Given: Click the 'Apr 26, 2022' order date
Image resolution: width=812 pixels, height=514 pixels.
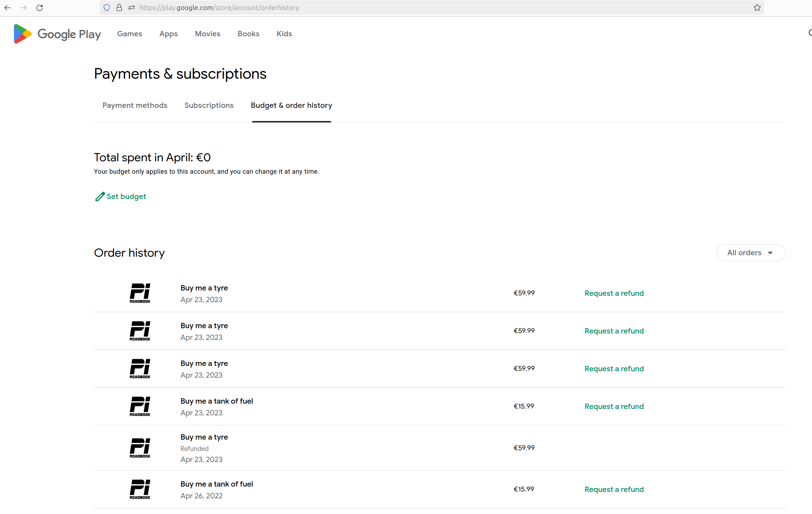Looking at the screenshot, I should [x=201, y=496].
